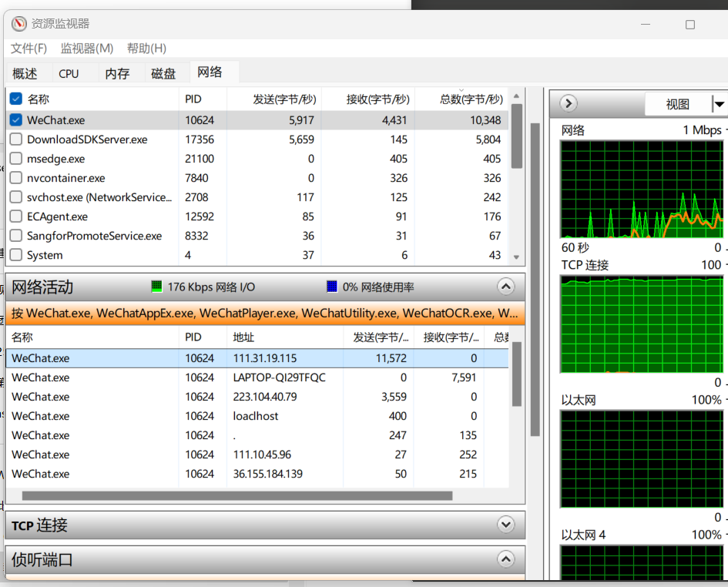Click the process list scroll up arrow
Viewport: 728px width, 587px height.
tap(516, 96)
